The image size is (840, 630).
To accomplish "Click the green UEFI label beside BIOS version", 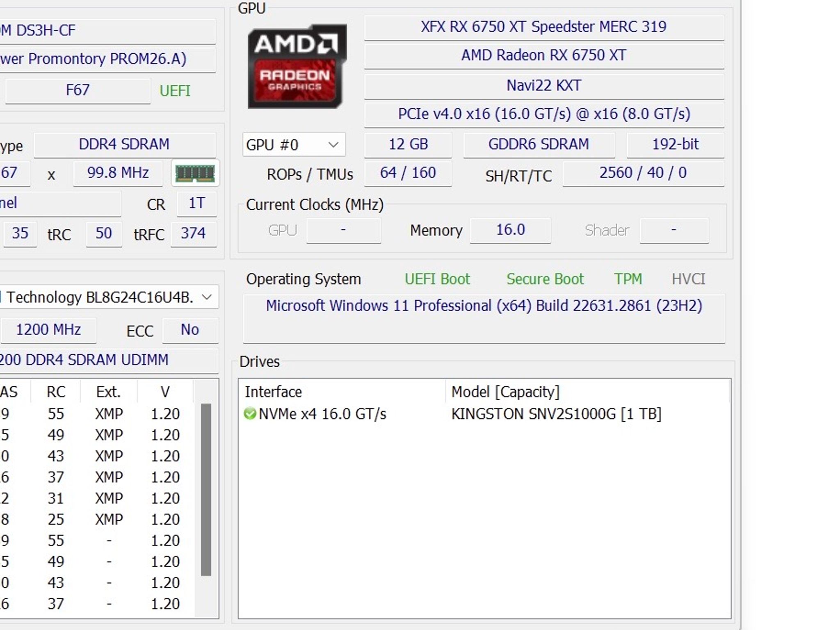I will click(x=175, y=91).
